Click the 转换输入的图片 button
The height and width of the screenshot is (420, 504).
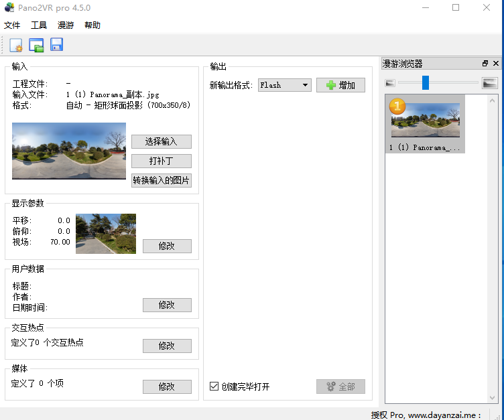[162, 180]
